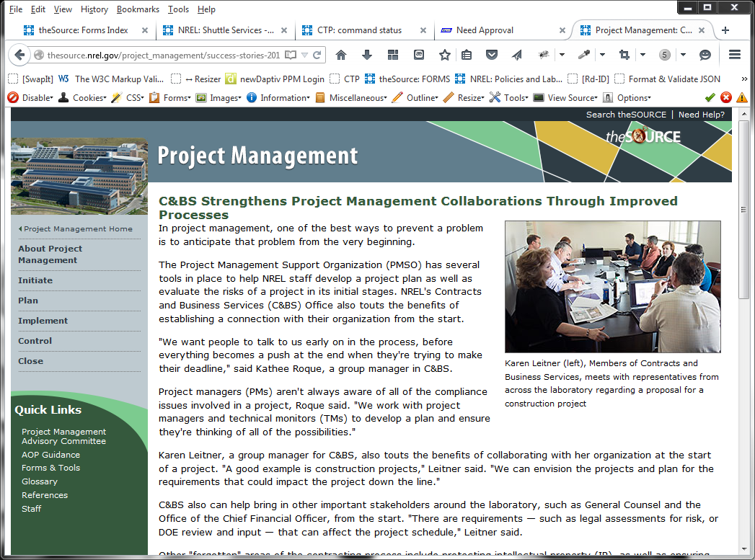Open the Downloads arrow icon
This screenshot has width=755, height=560.
[367, 55]
